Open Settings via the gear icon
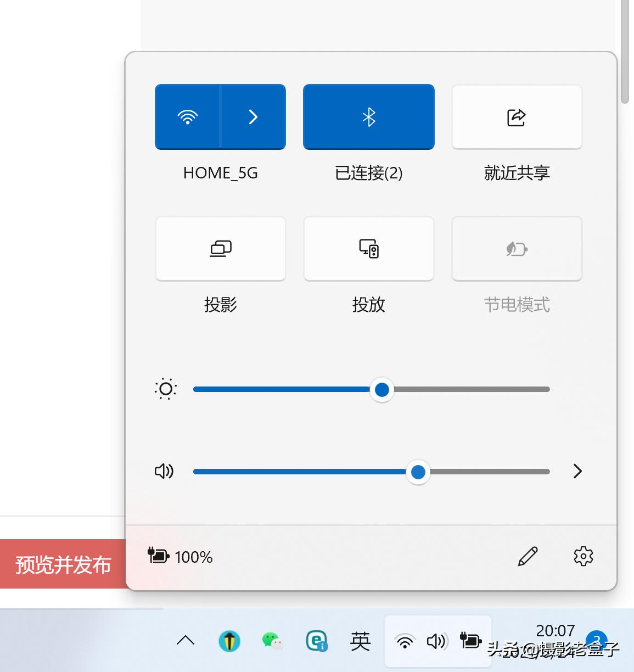The width and height of the screenshot is (634, 672). pyautogui.click(x=583, y=556)
